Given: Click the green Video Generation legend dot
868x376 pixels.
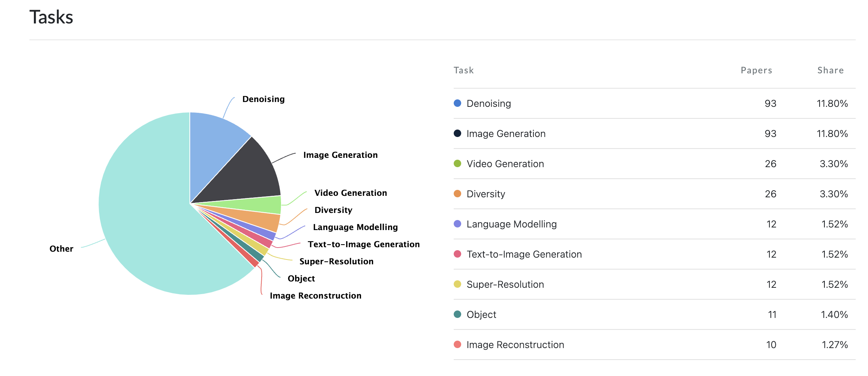Looking at the screenshot, I should coord(457,163).
